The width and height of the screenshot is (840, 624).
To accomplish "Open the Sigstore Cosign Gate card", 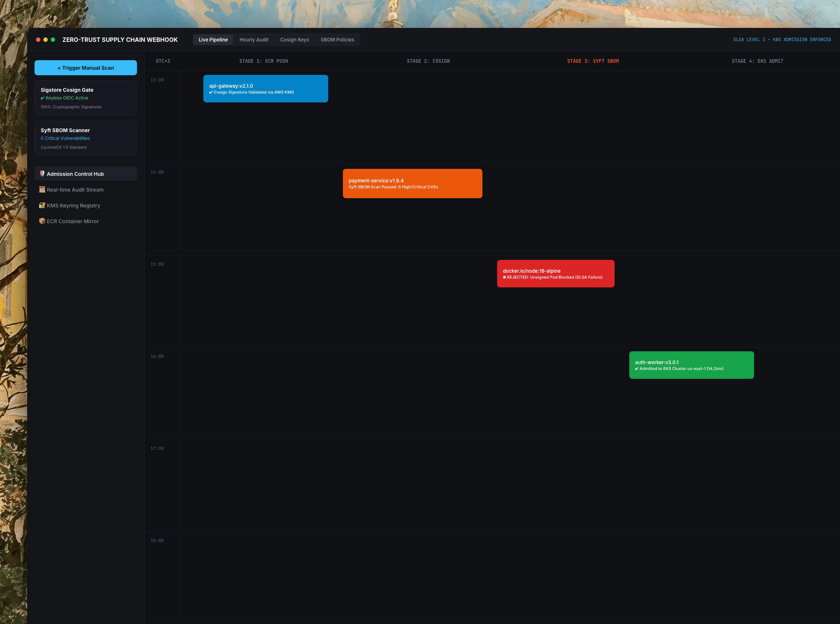I will click(x=86, y=98).
